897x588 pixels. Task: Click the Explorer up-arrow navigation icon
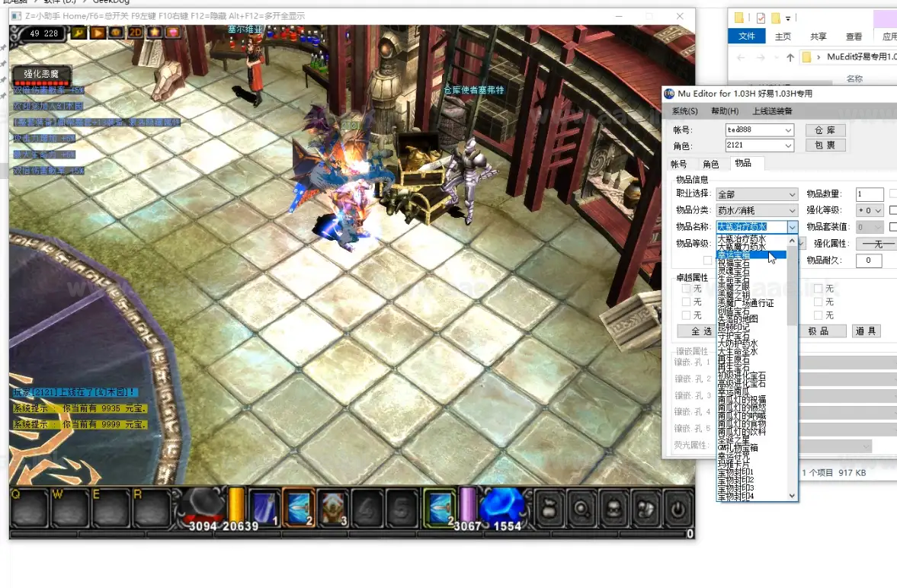point(790,57)
